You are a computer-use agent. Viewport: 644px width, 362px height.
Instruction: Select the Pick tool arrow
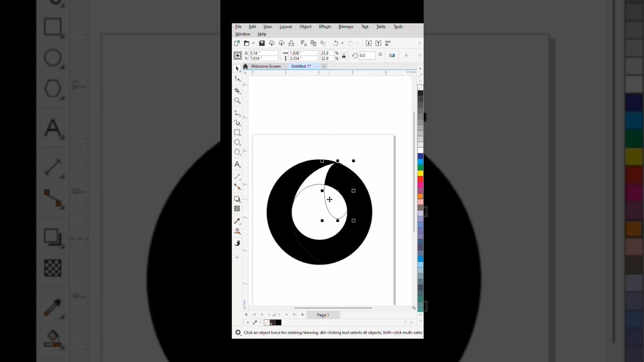(237, 68)
